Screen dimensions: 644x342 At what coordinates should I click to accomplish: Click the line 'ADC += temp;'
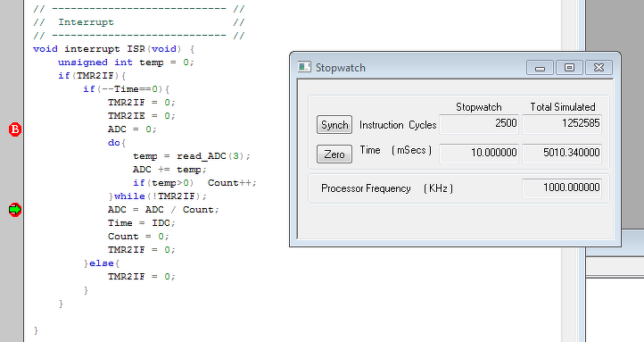169,170
